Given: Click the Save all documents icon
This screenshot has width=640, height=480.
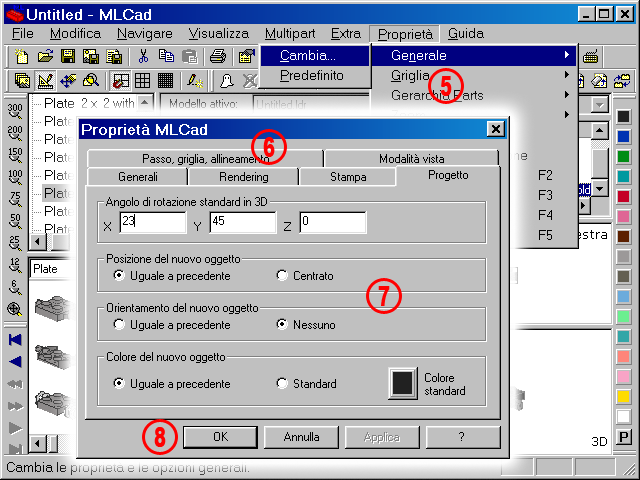Looking at the screenshot, I should (114, 56).
